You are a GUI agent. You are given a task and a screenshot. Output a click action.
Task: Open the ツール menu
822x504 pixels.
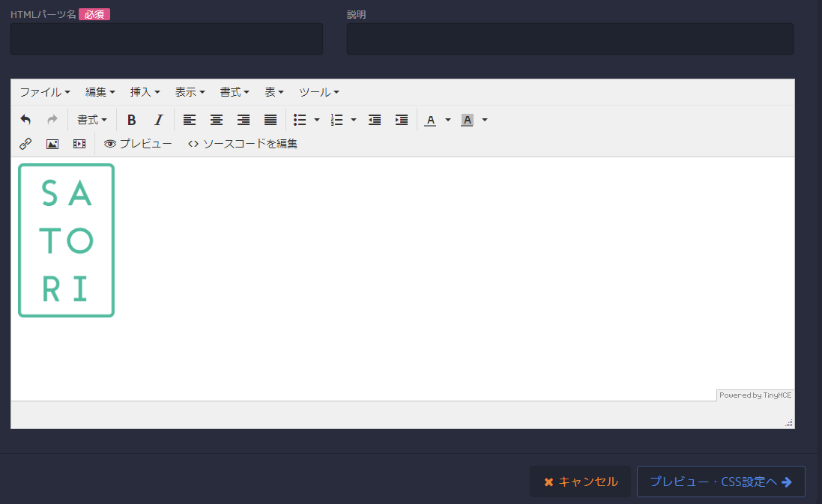(x=318, y=92)
